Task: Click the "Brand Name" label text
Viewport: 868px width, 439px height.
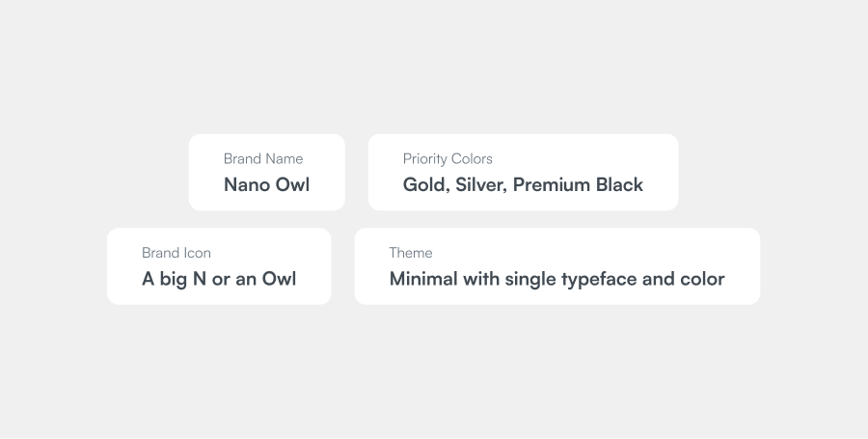Action: (x=263, y=159)
